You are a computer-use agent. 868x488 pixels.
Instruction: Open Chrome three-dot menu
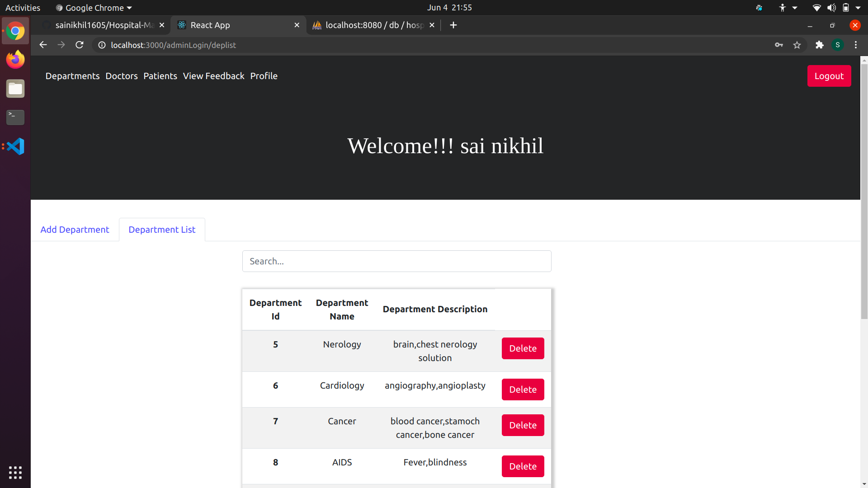click(x=856, y=45)
